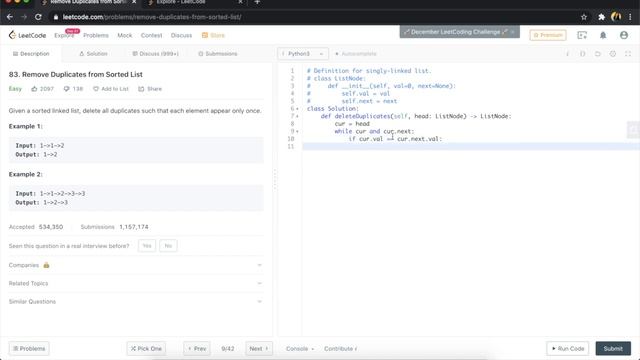
Task: Open the LeetCode playground icon
Action: [582, 36]
